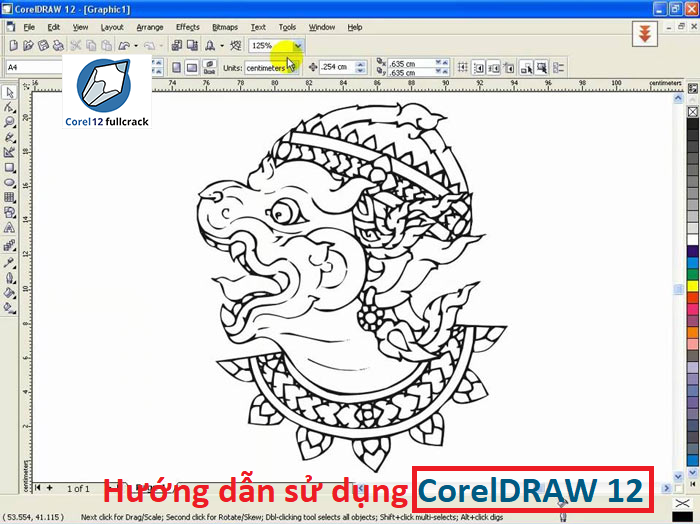Select the Pick tool
The height and width of the screenshot is (524, 700).
[x=9, y=93]
